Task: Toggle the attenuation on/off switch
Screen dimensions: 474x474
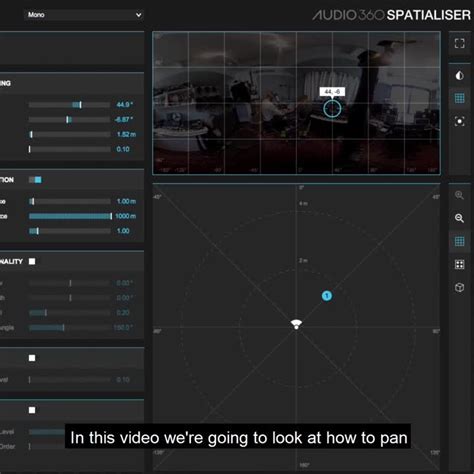Action: pyautogui.click(x=35, y=180)
